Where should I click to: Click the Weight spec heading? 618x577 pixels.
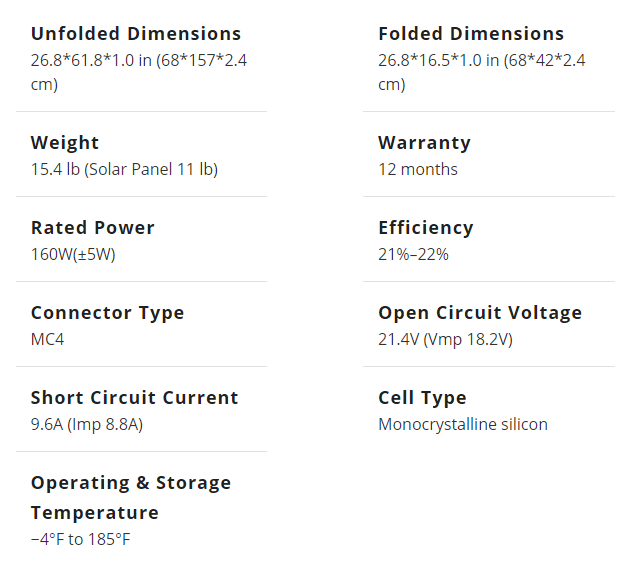point(65,143)
